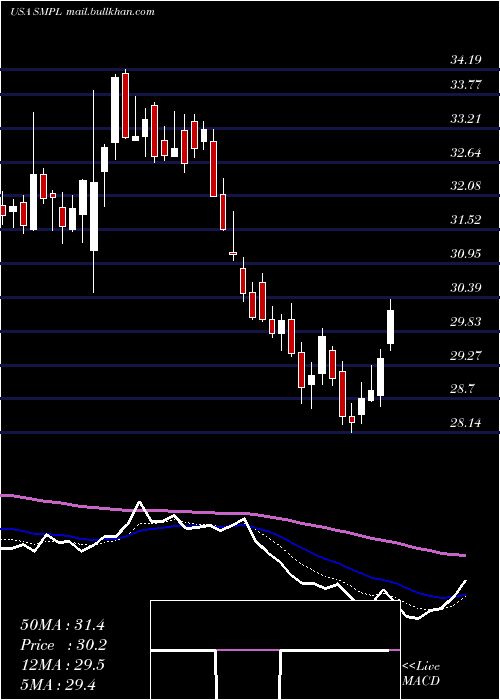Click the 32.08 price level label
The width and height of the screenshot is (500, 700).
click(466, 186)
